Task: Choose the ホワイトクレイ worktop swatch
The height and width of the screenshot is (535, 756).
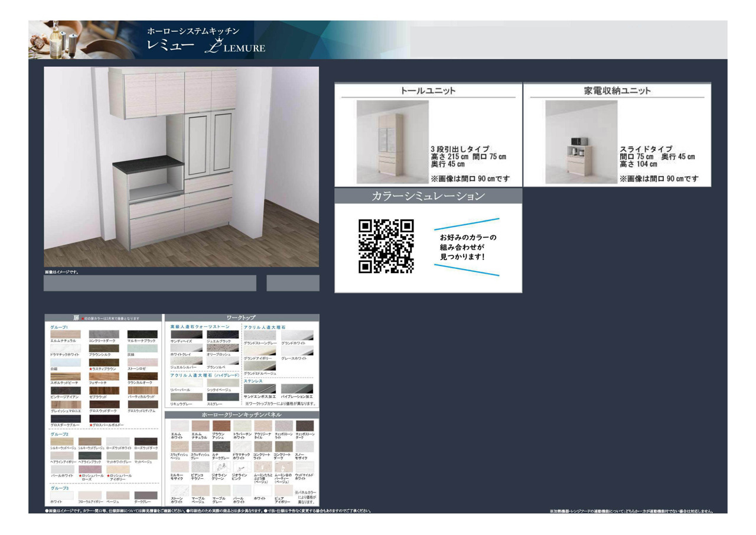Action: 187,348
